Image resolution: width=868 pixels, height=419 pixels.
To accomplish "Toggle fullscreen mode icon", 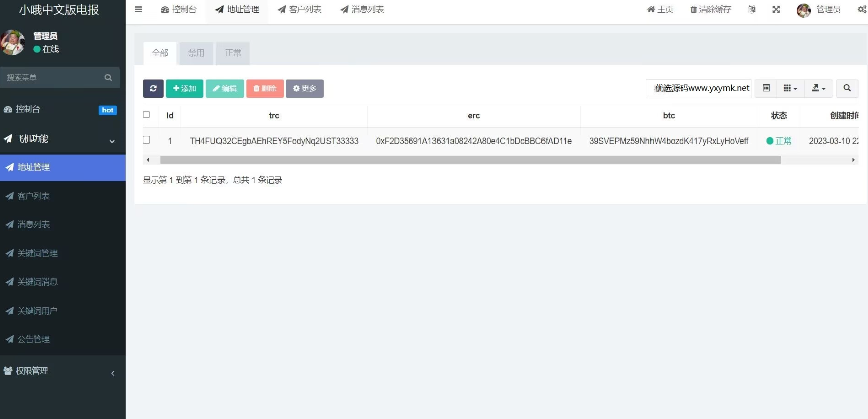I will click(776, 9).
